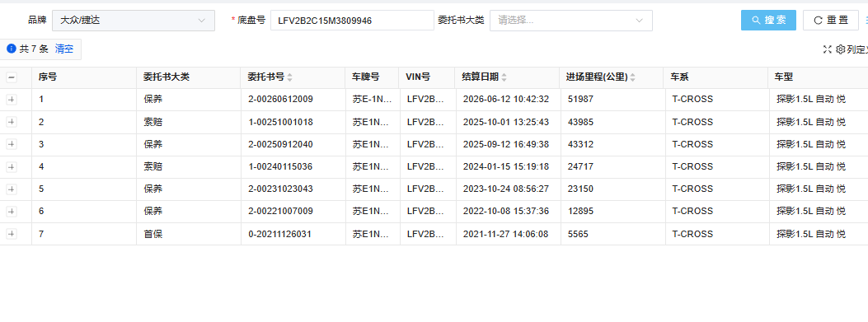Click mileage value 43312

click(580, 144)
